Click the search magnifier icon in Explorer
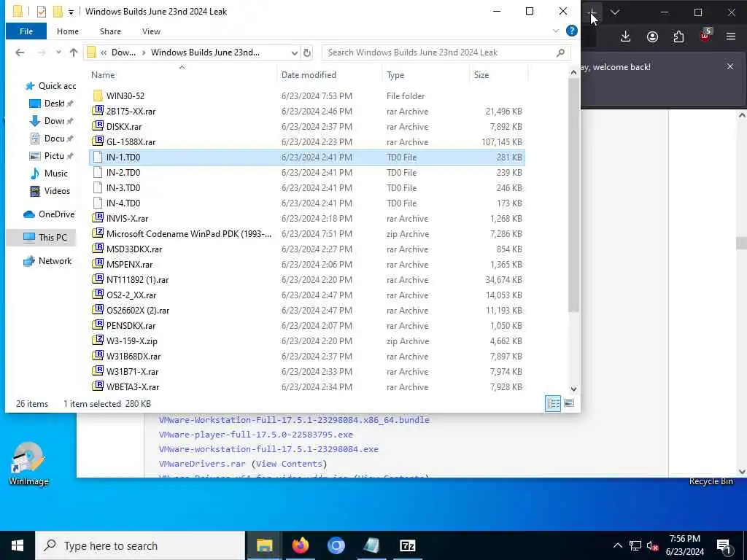Viewport: 747px width, 560px height. [561, 52]
